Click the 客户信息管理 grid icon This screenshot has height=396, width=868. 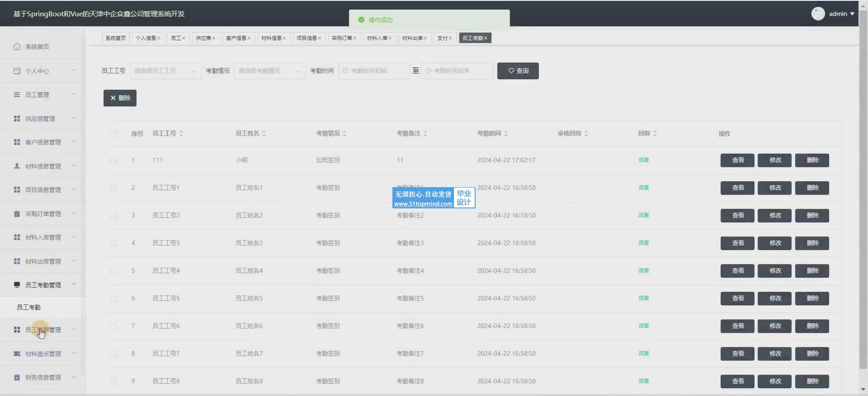[17, 142]
